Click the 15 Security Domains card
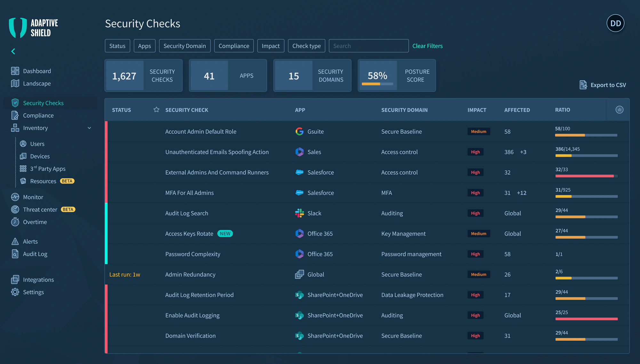Screen dimensions: 640x364 312,75
